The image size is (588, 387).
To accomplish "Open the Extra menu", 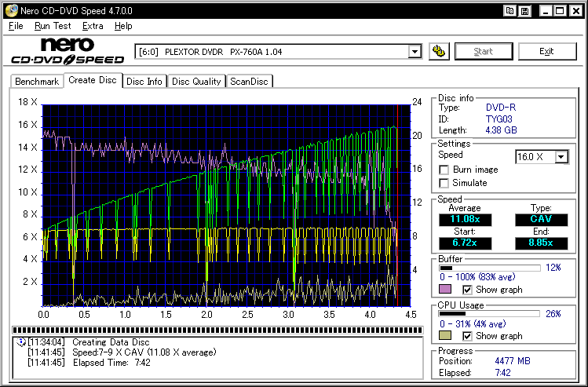I will [93, 26].
